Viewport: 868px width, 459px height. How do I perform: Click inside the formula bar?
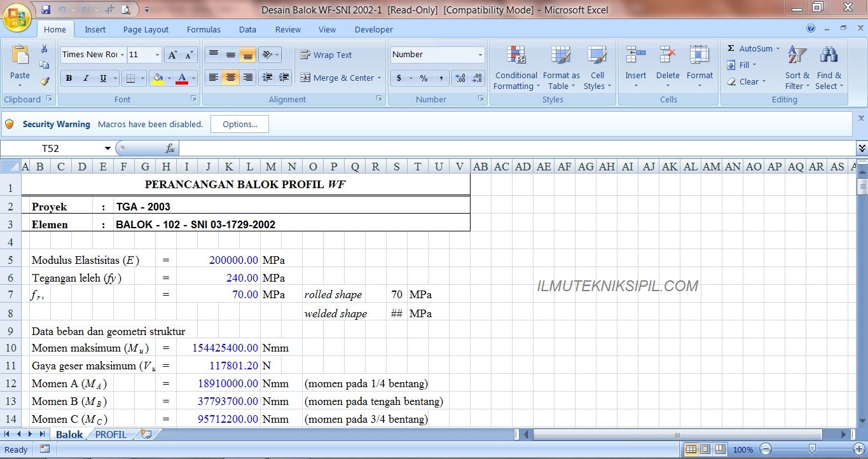point(518,148)
